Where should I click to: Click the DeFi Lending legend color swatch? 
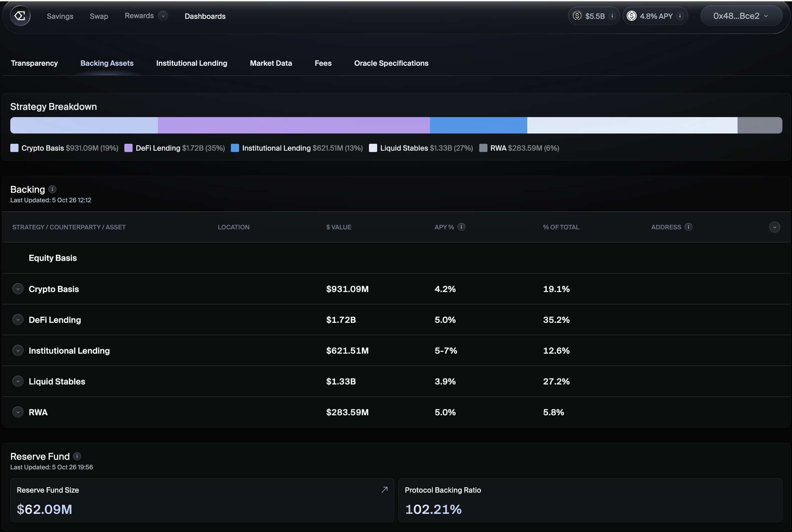point(128,148)
